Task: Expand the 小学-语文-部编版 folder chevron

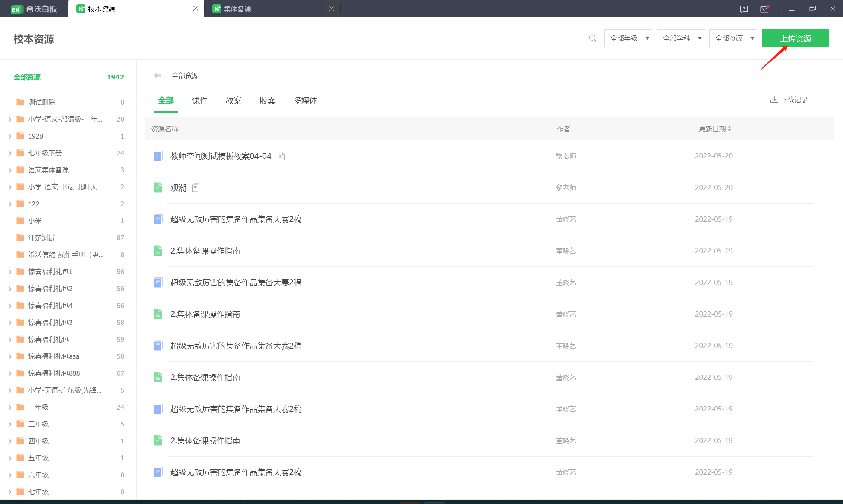Action: tap(10, 119)
